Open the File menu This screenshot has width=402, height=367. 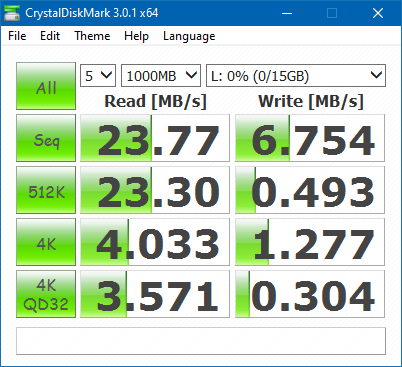(x=17, y=36)
